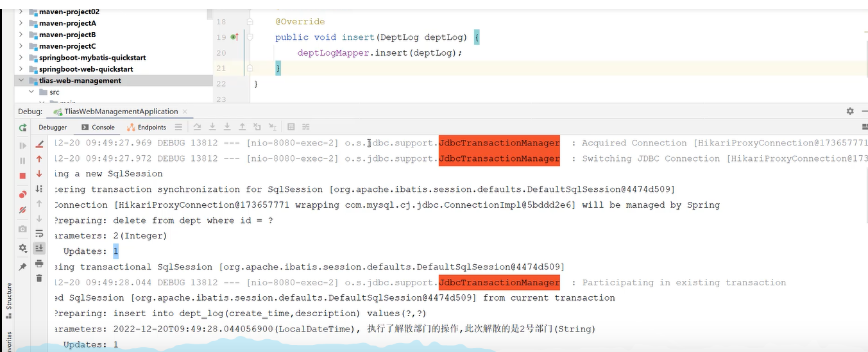Click deptLogMapper in line 20
Viewport: 868px width, 352px height.
(x=334, y=53)
